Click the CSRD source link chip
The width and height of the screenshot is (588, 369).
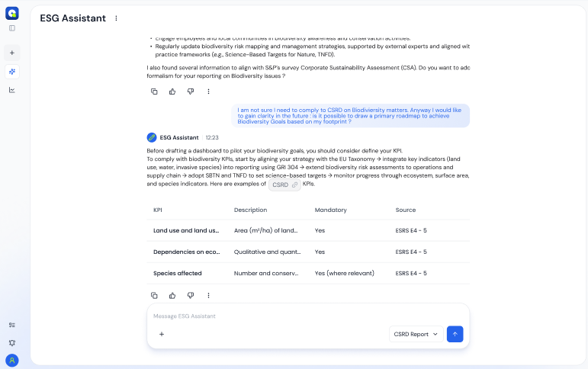(x=285, y=185)
